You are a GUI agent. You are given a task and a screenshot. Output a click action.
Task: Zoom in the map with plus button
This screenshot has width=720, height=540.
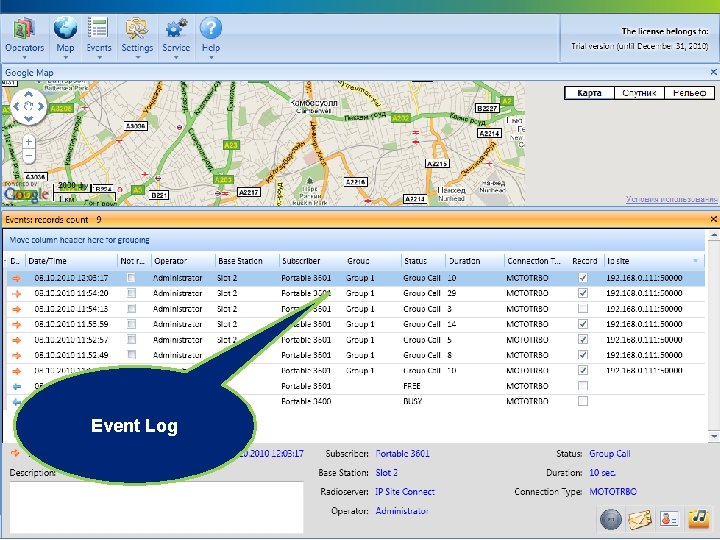(28, 142)
